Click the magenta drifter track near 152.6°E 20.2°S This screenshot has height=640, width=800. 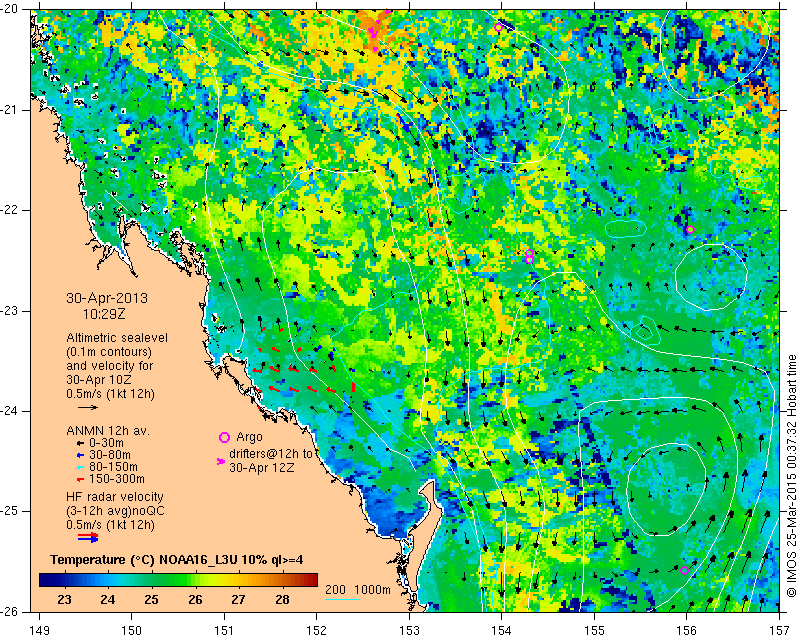(x=375, y=32)
